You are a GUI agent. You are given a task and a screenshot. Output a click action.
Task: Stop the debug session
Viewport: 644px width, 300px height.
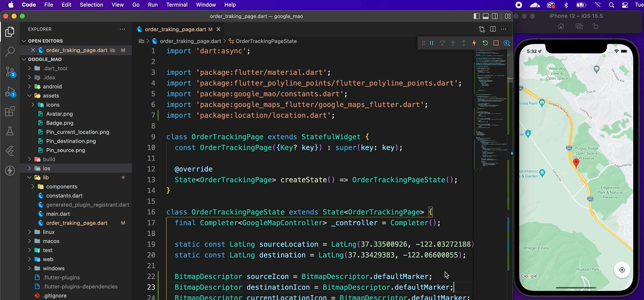tap(496, 43)
